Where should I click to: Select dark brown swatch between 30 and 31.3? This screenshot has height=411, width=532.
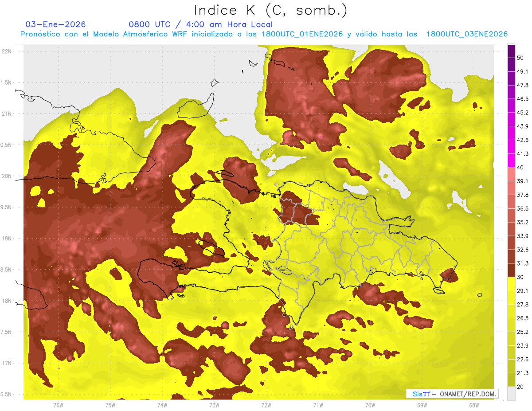click(512, 270)
